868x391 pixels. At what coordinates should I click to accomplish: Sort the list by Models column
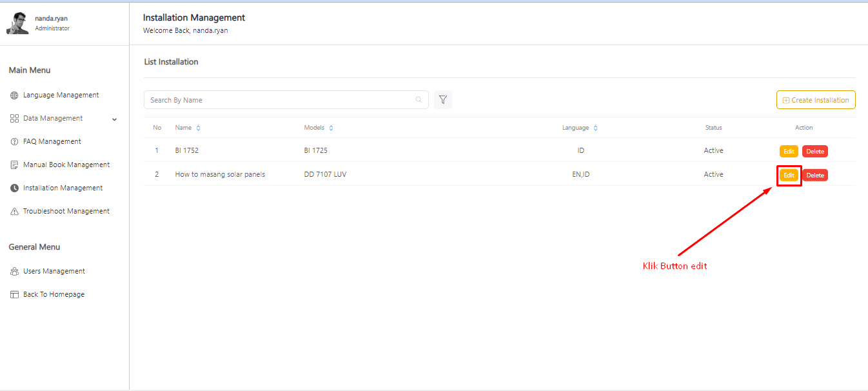331,128
